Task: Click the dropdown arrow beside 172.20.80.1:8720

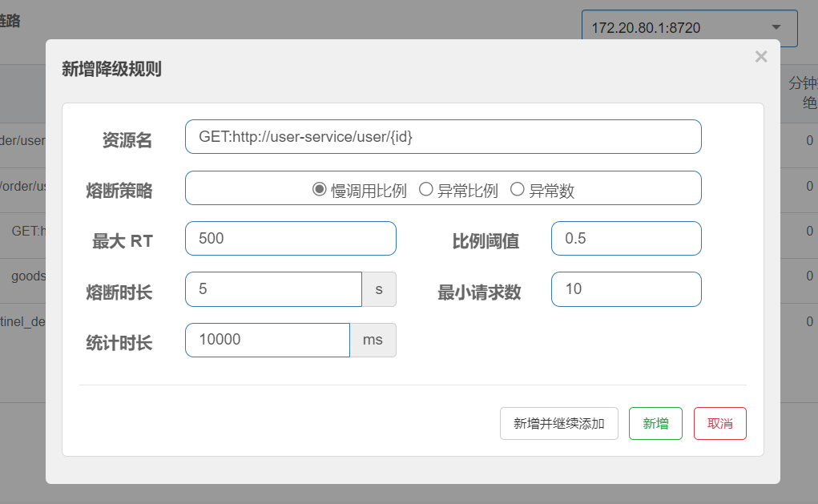Action: [775, 28]
